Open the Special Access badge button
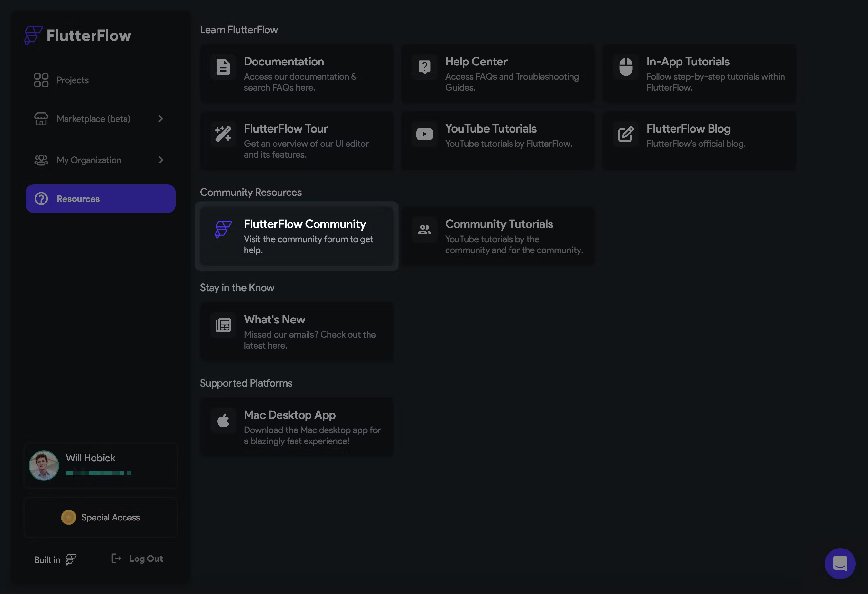The width and height of the screenshot is (868, 594). coord(100,518)
